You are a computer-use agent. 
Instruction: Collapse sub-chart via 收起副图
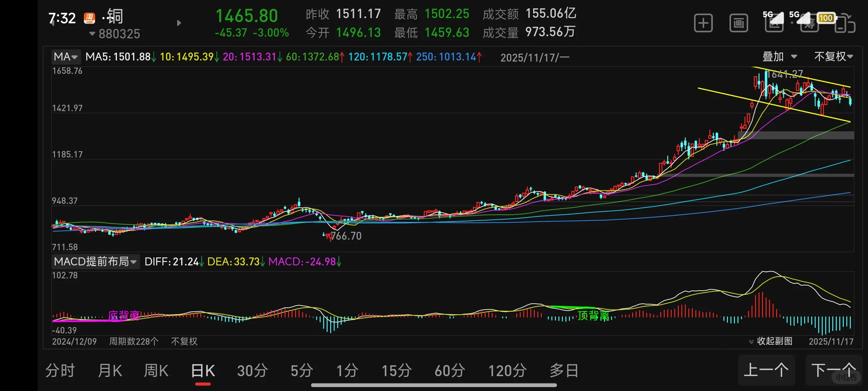click(x=771, y=341)
